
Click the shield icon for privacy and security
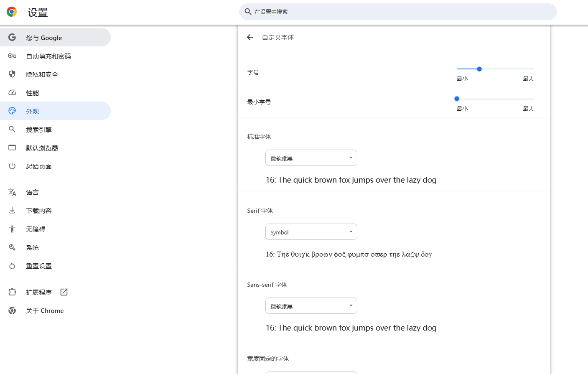point(12,74)
